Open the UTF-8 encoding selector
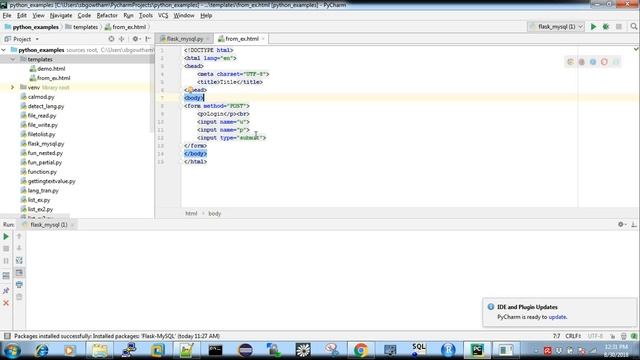The height and width of the screenshot is (360, 640). 596,336
